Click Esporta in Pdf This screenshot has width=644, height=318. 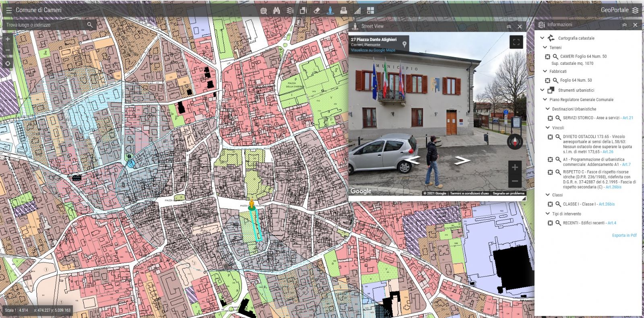click(624, 235)
